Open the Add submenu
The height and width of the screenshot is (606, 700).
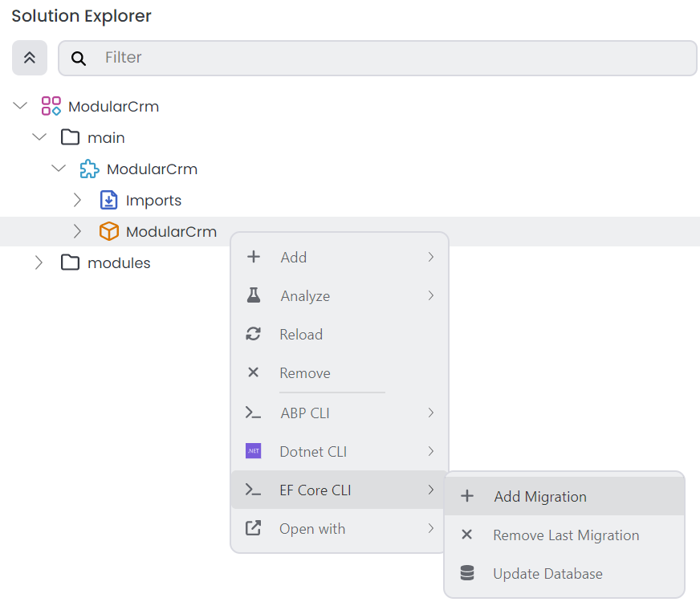[x=294, y=257]
